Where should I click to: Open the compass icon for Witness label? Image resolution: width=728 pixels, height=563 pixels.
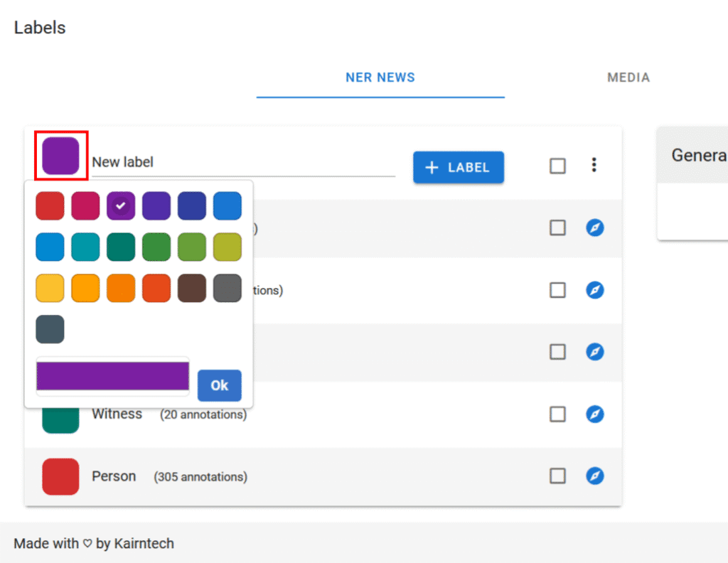coord(595,414)
